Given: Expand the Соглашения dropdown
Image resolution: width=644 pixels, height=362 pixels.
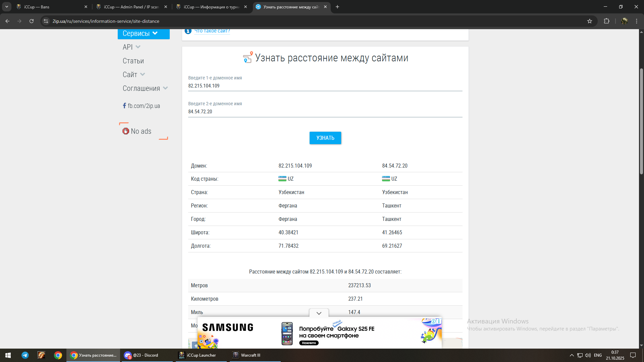Looking at the screenshot, I should coord(165,88).
